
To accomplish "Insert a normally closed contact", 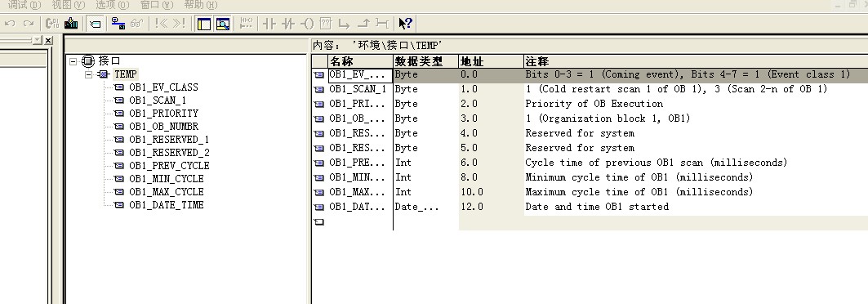I will tap(288, 23).
